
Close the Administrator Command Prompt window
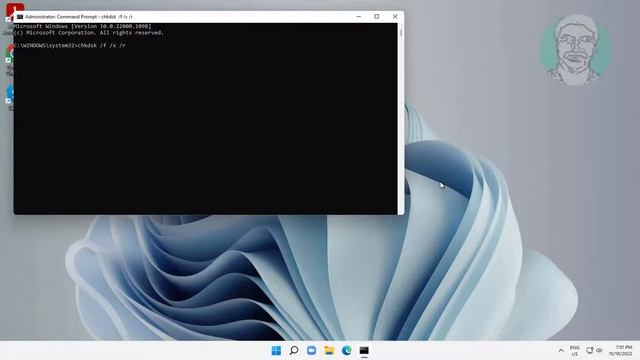[395, 17]
